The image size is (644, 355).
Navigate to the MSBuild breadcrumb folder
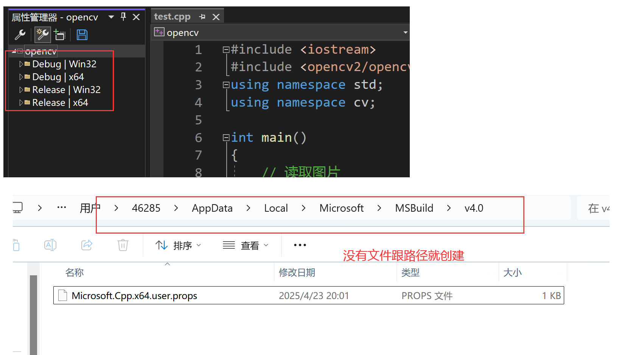[414, 208]
